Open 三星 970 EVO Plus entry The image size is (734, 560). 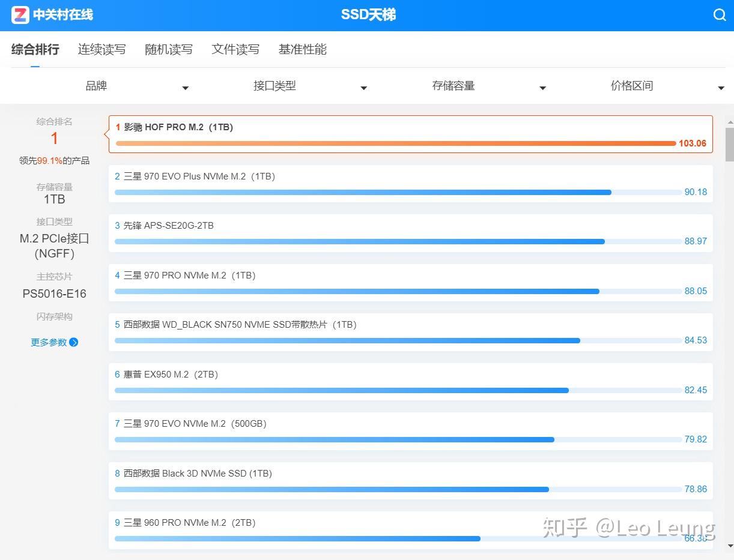[x=411, y=184]
